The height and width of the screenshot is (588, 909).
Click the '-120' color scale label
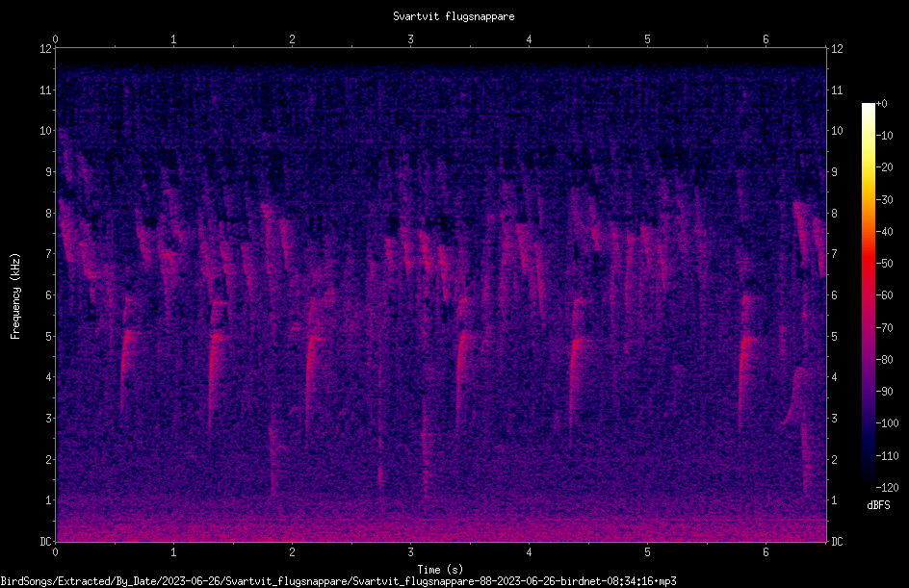tap(887, 488)
